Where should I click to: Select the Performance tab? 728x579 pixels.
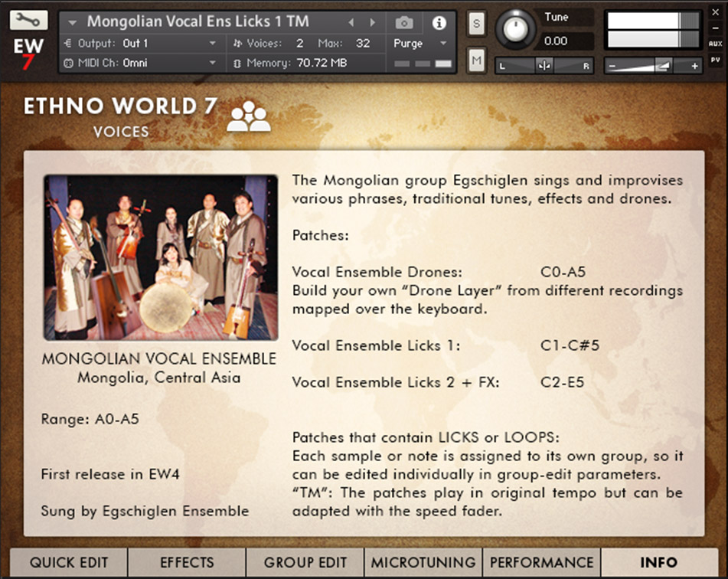coord(541,562)
